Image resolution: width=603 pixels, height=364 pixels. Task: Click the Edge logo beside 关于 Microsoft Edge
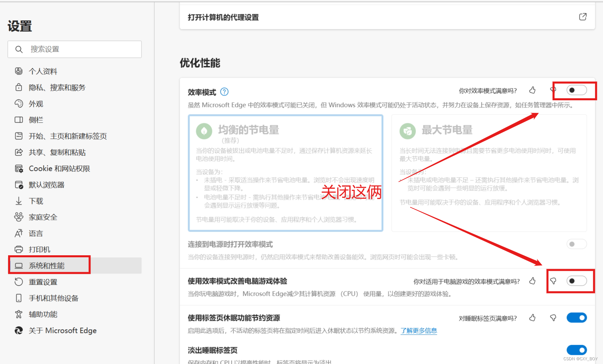[19, 330]
